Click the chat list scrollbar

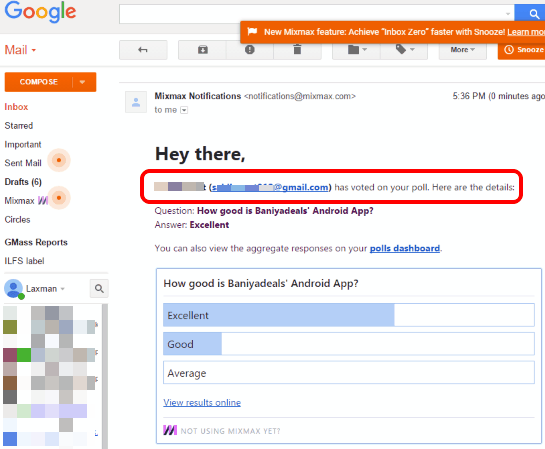[105, 376]
